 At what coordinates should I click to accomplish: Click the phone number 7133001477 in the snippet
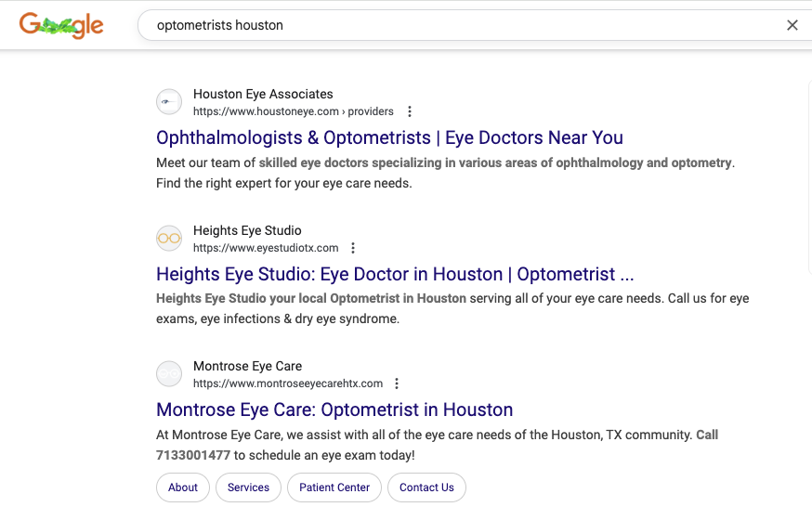pyautogui.click(x=193, y=455)
